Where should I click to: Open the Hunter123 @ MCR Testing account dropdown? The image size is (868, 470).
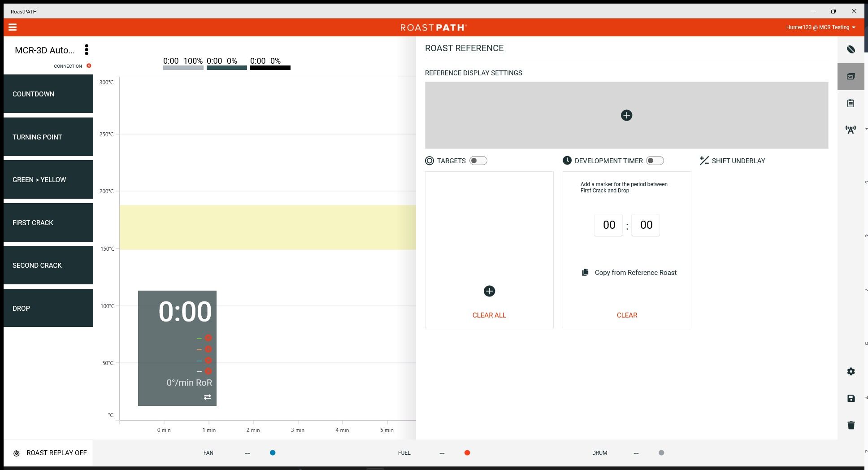[820, 27]
